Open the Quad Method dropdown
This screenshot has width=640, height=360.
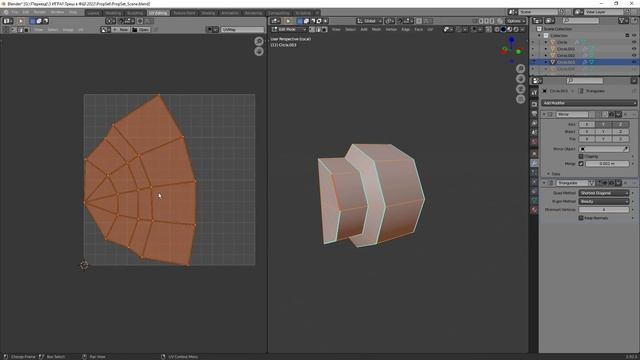pos(604,193)
